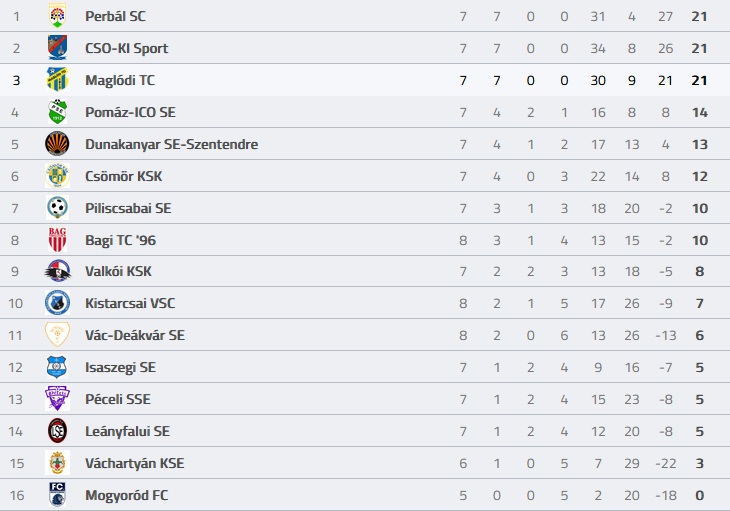
Task: Open the Piliscsabai SE football logo
Action: [57, 208]
